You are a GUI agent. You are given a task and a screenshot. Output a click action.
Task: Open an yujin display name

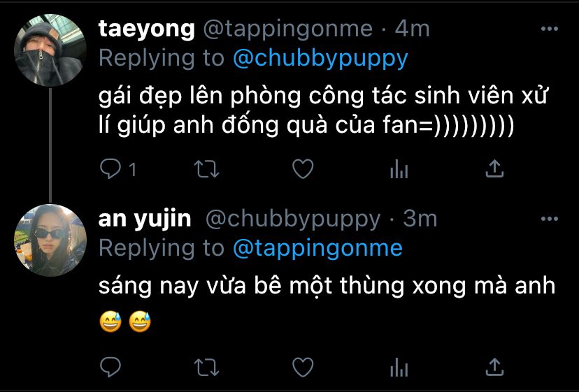(x=145, y=219)
